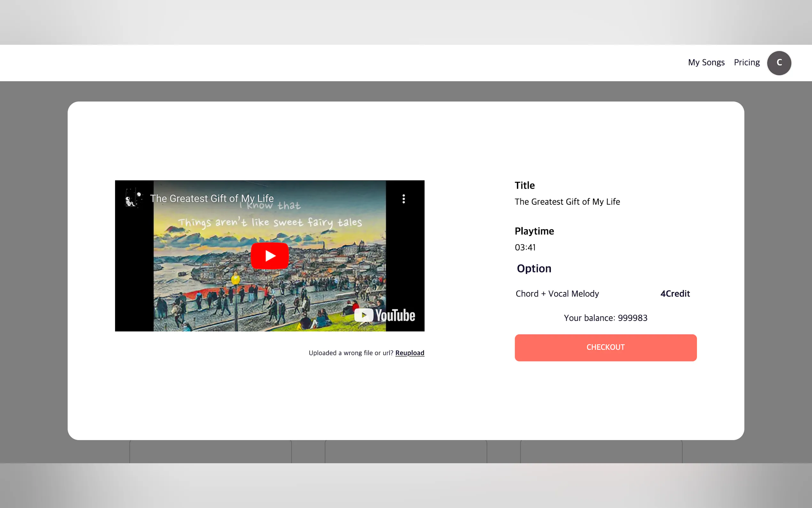812x508 pixels.
Task: Open the YouTube logo link on video
Action: click(385, 315)
